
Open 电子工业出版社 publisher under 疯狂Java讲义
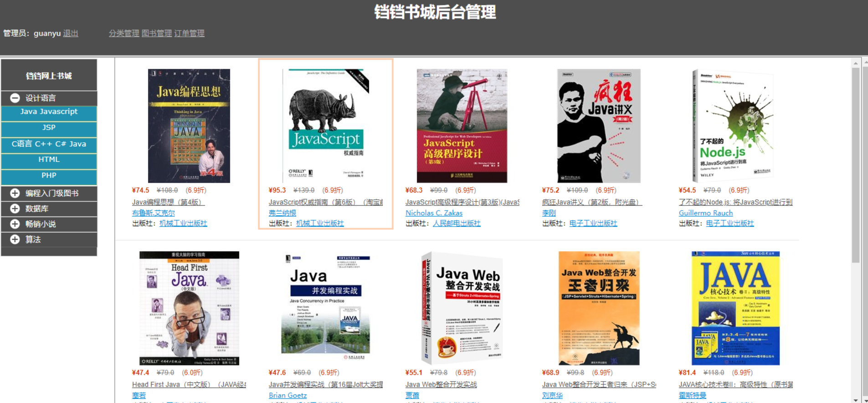(x=593, y=223)
